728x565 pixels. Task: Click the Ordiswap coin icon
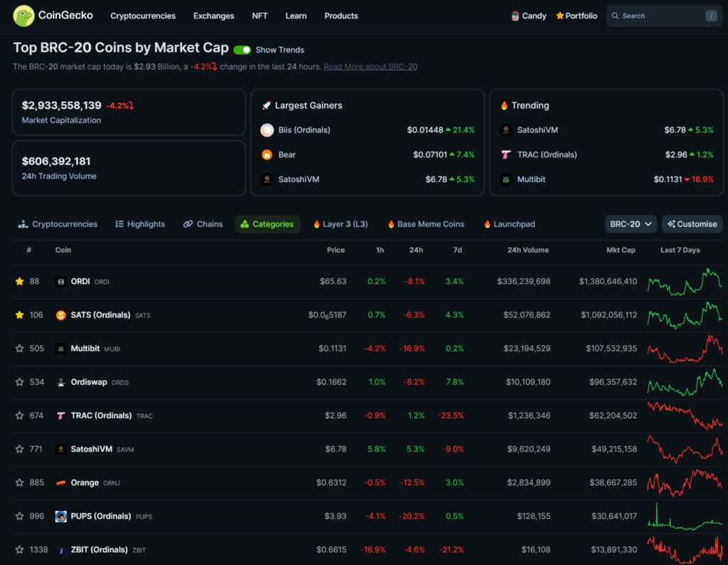coord(61,382)
